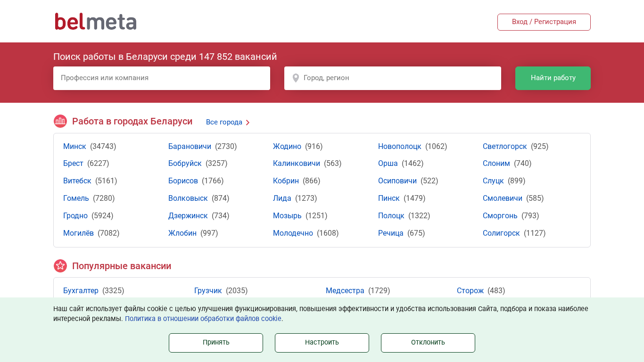Open Сторож popular vacancy
This screenshot has width=644, height=362.
click(x=470, y=291)
